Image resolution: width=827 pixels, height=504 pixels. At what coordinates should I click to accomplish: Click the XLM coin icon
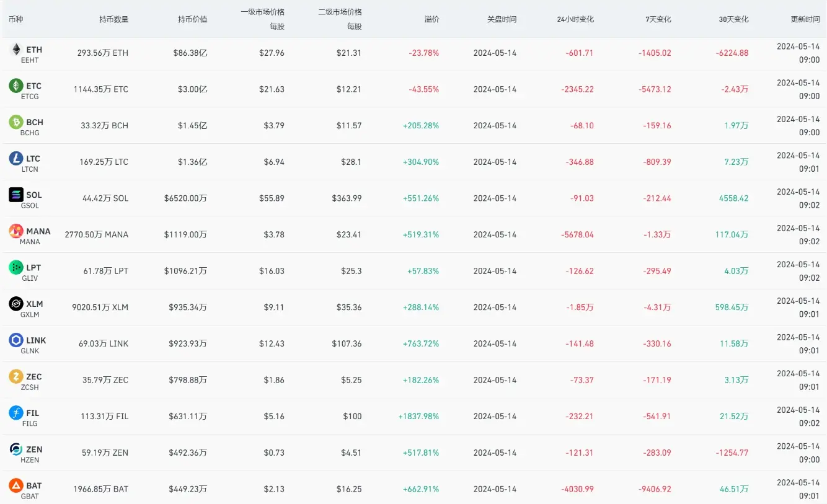(16, 304)
